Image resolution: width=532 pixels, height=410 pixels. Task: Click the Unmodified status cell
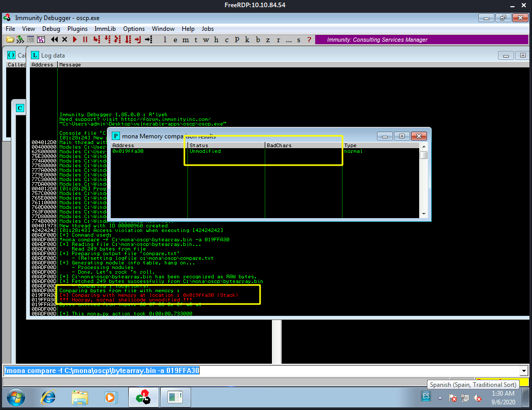tap(205, 151)
